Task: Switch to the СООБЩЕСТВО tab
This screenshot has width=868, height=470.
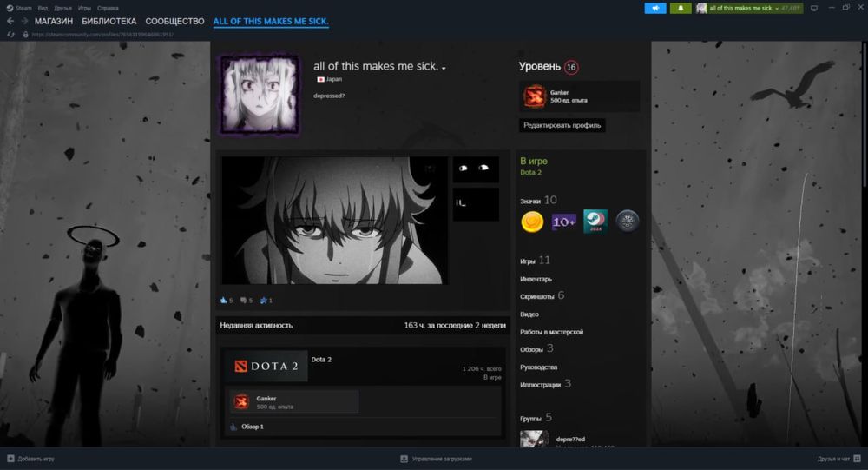Action: (175, 21)
